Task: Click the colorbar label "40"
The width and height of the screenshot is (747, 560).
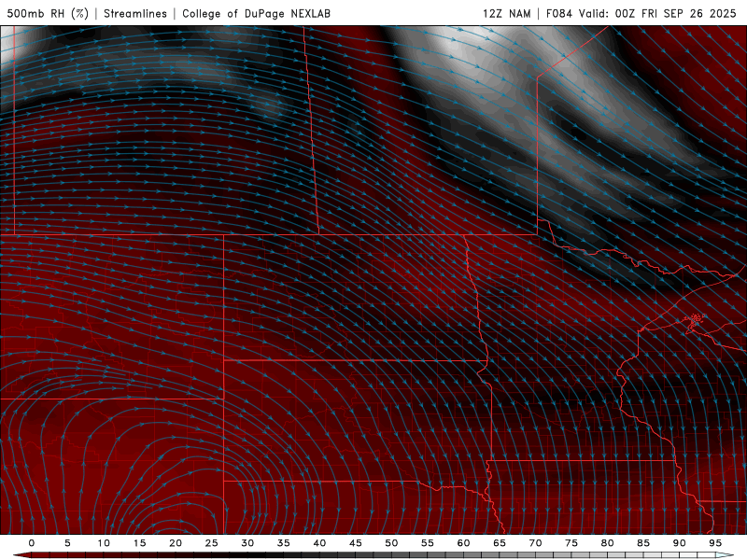Action: pos(319,543)
